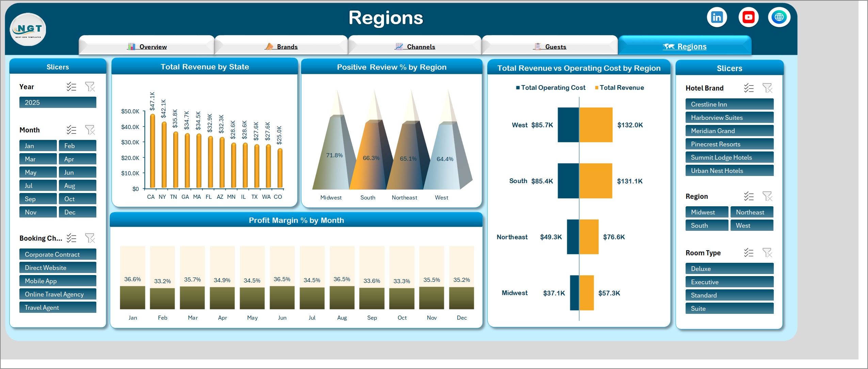
Task: Select Online Travel Agency booking channel
Action: click(58, 294)
